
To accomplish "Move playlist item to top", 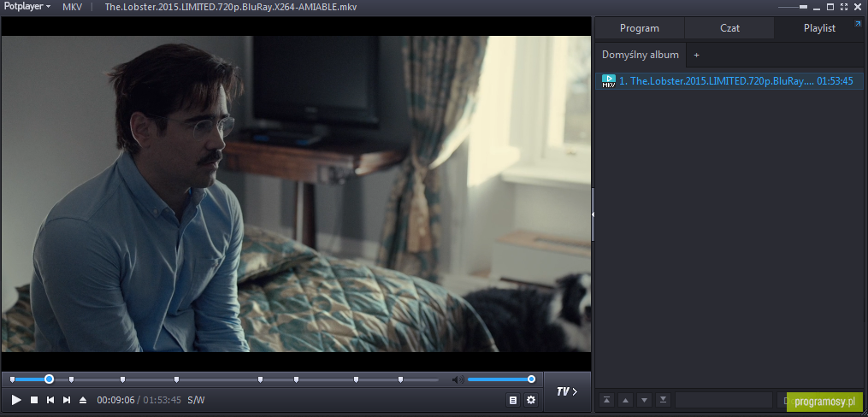I will [606, 399].
